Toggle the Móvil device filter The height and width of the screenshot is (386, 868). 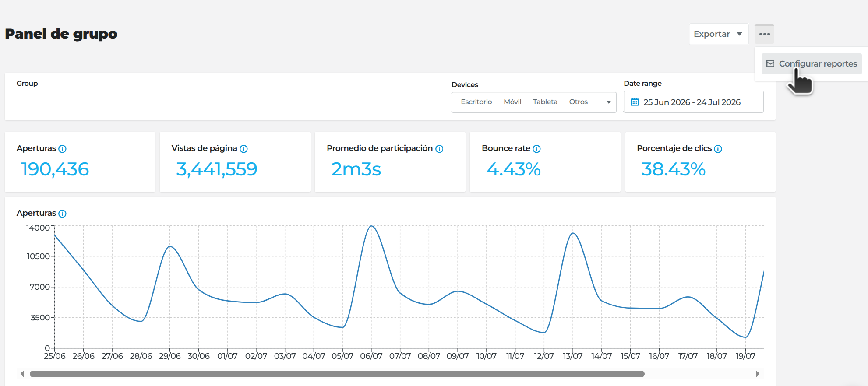click(512, 102)
